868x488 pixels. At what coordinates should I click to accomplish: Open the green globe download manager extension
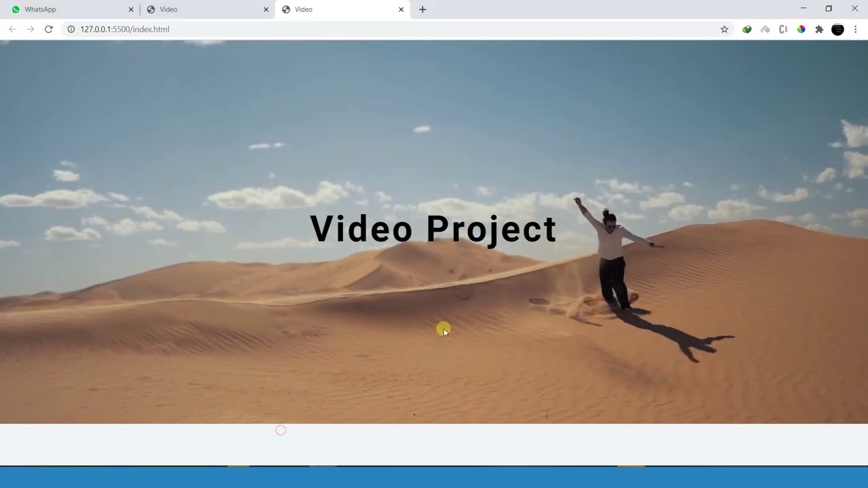coord(747,29)
